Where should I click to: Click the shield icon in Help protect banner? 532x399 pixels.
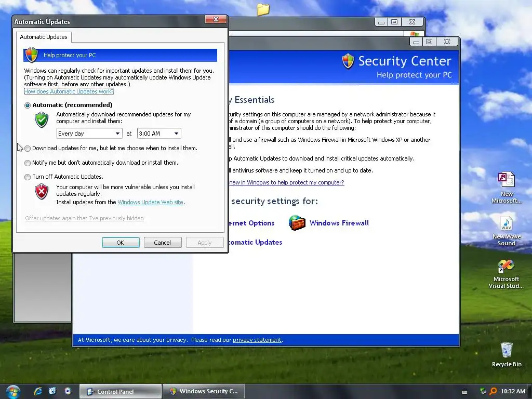click(32, 55)
